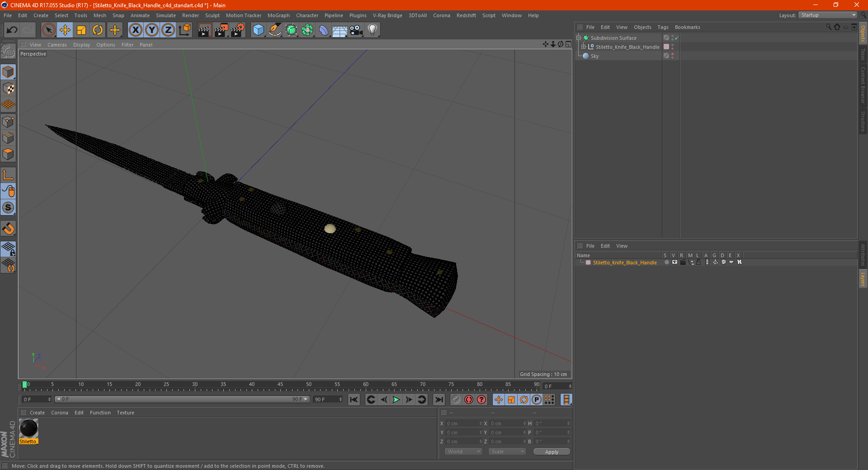The image size is (868, 470).
Task: Activate the Rotate tool in top toolbar
Action: point(98,30)
